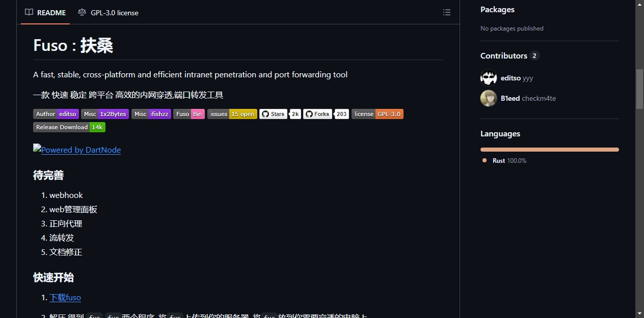Click the Languages heading
Image resolution: width=644 pixels, height=318 pixels.
[500, 133]
